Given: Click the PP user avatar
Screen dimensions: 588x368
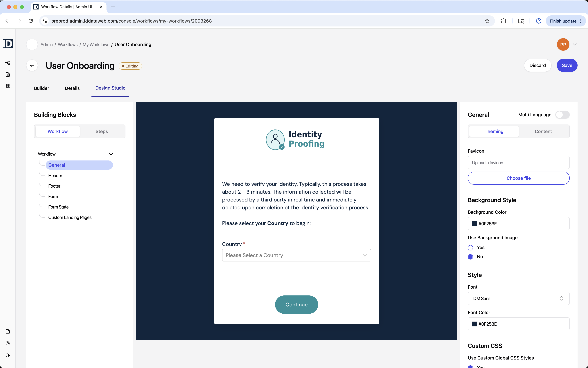Looking at the screenshot, I should click(x=563, y=45).
